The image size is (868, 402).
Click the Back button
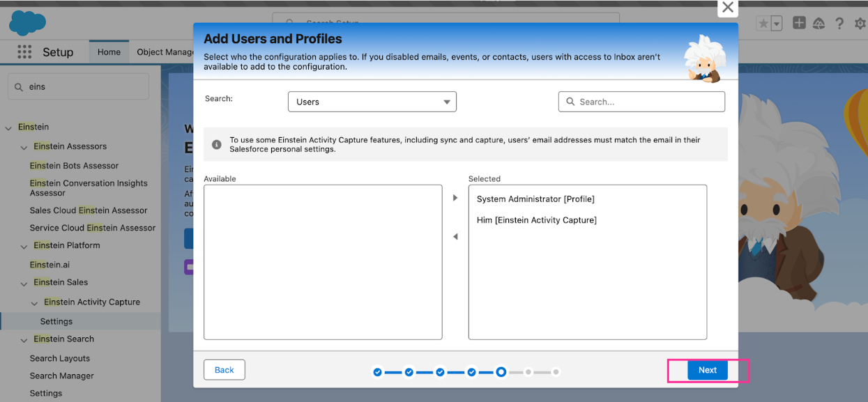(224, 370)
